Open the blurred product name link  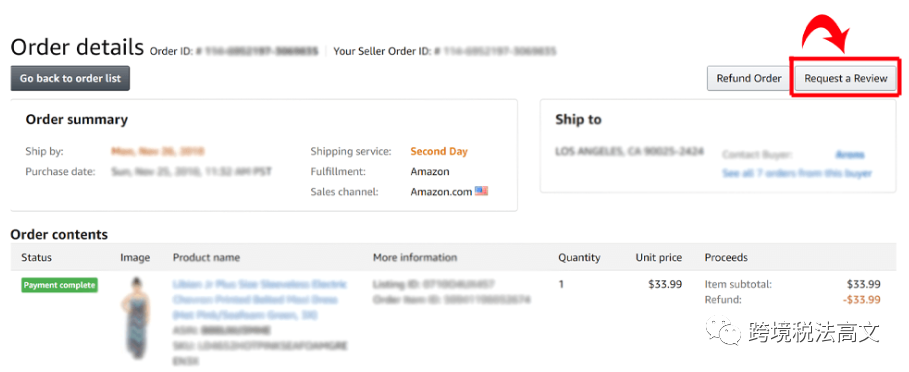tap(260, 300)
